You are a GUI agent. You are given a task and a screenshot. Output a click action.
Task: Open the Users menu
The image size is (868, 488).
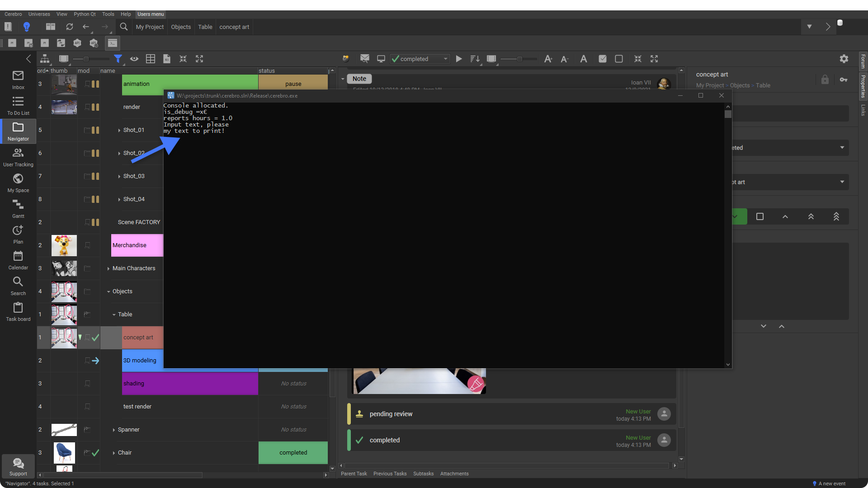pos(151,14)
